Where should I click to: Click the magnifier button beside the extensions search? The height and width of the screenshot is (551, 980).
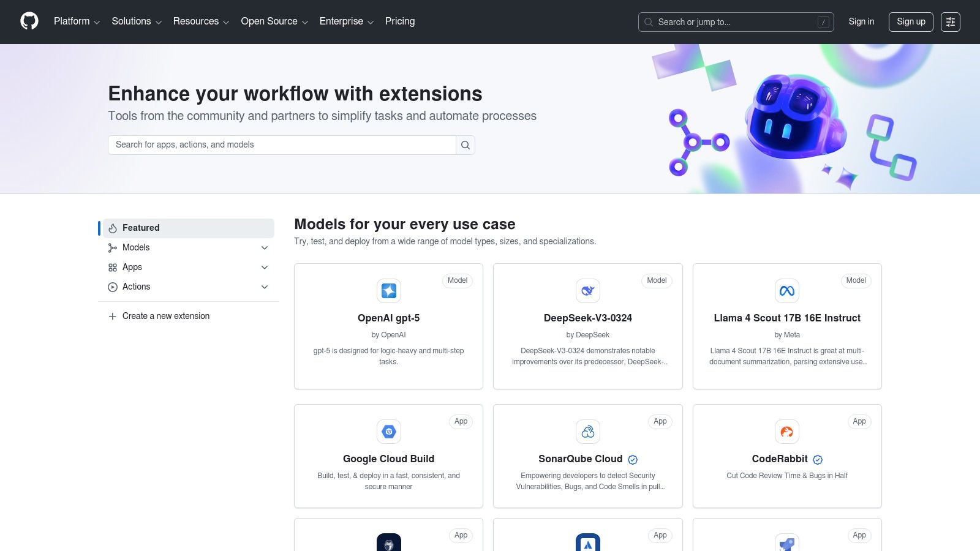coord(466,144)
